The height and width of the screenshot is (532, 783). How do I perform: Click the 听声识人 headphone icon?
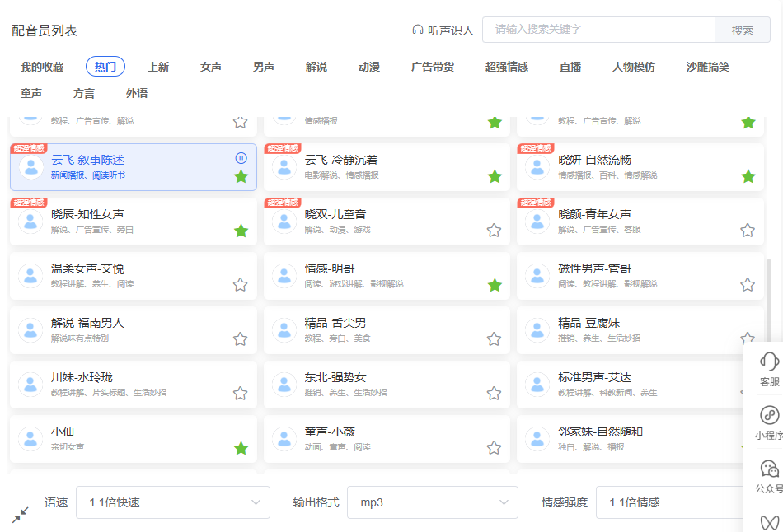pyautogui.click(x=417, y=30)
